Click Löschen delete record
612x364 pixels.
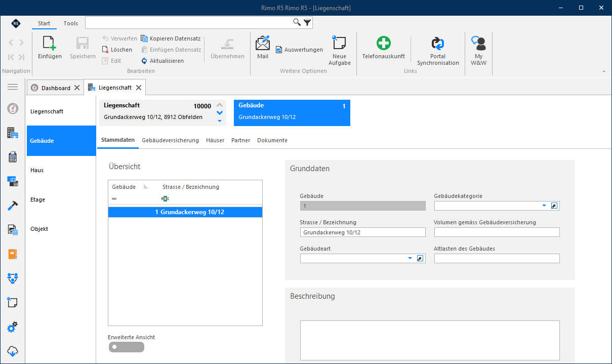[117, 50]
